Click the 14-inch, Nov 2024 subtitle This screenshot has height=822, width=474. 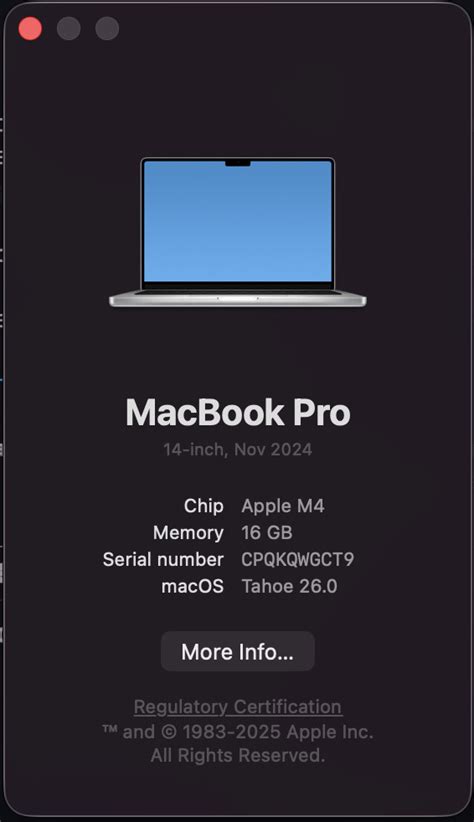[238, 449]
